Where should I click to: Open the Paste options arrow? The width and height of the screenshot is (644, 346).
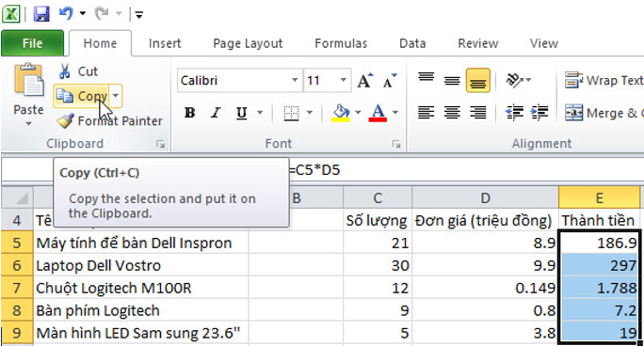coord(28,123)
